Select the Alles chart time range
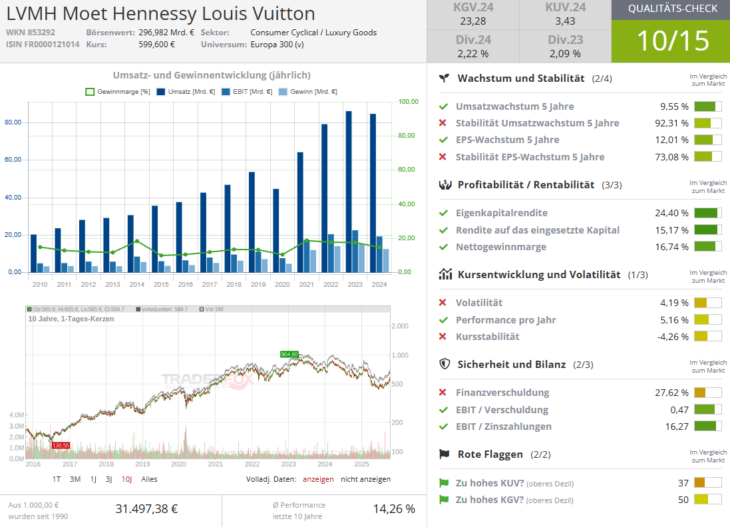 pos(149,478)
